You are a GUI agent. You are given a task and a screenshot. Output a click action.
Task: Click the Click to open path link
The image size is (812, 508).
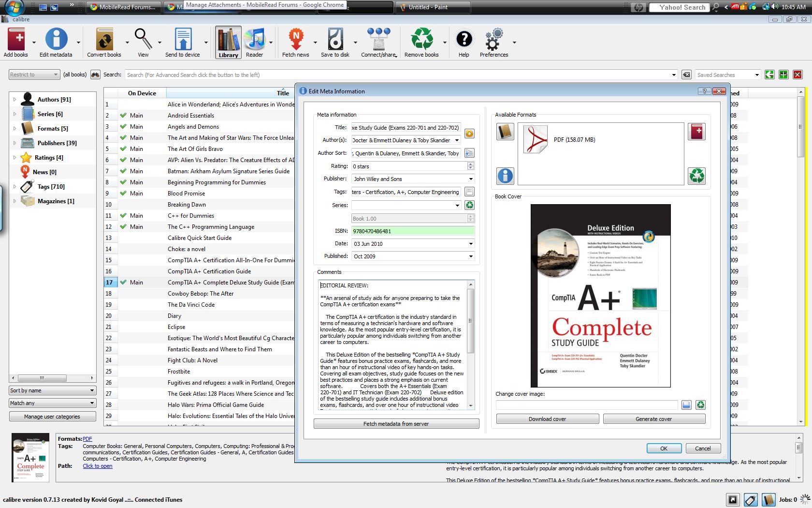(97, 466)
